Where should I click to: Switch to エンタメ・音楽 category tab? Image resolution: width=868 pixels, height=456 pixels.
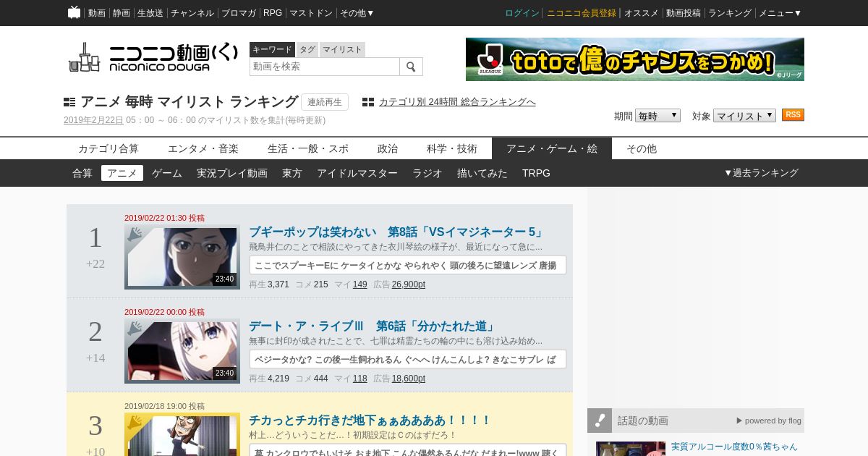click(203, 148)
